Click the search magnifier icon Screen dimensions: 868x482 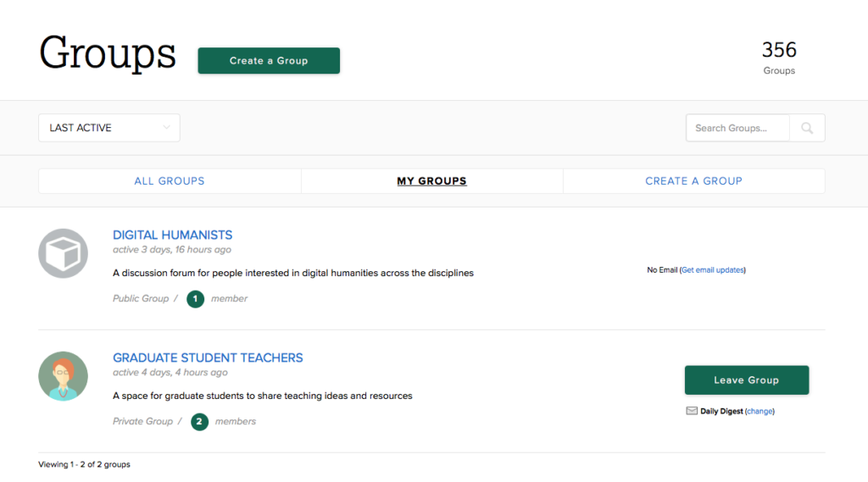807,128
